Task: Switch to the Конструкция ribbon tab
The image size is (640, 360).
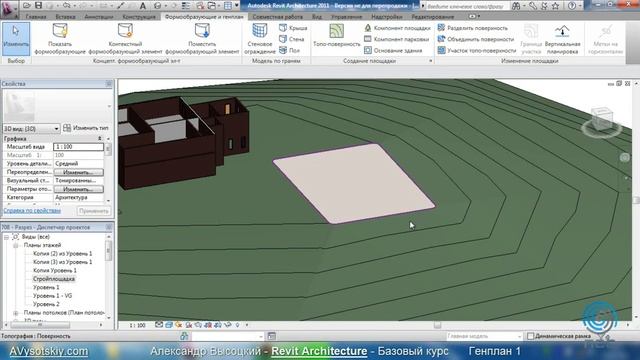Action: tap(139, 17)
